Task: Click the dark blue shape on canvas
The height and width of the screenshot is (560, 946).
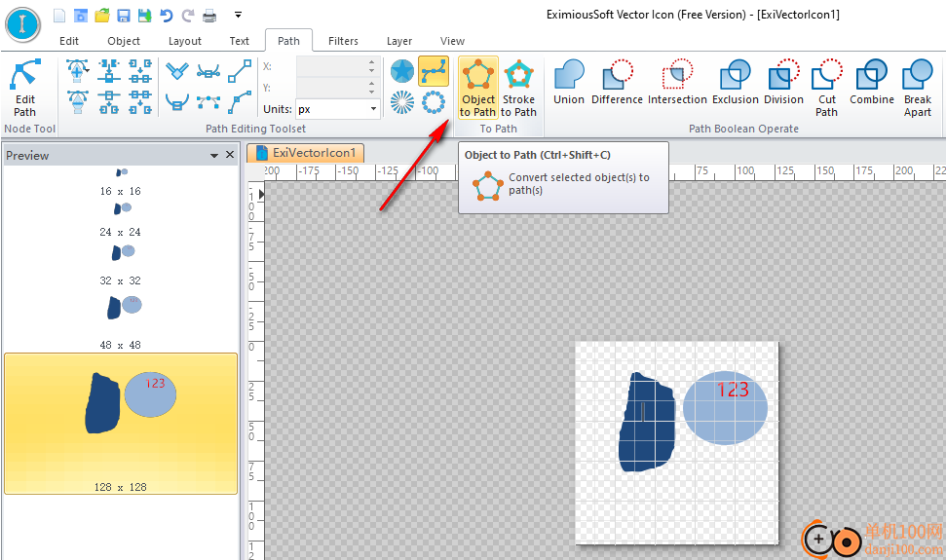Action: tap(647, 422)
